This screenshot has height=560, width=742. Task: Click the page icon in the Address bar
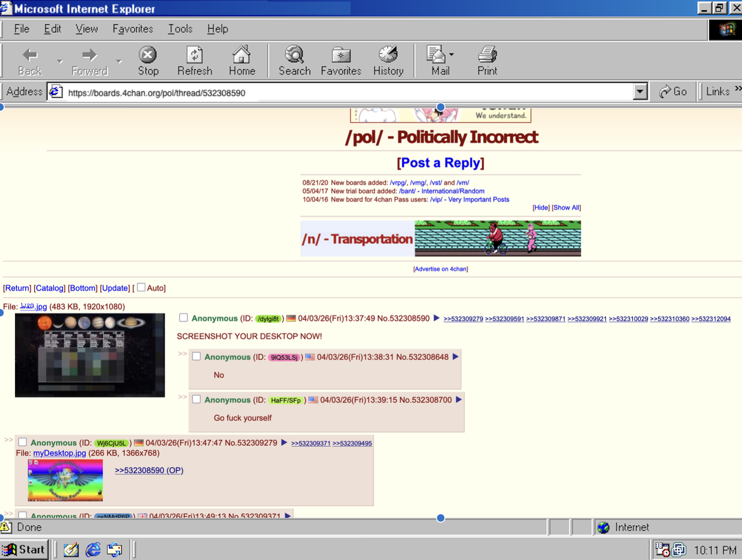pyautogui.click(x=56, y=92)
